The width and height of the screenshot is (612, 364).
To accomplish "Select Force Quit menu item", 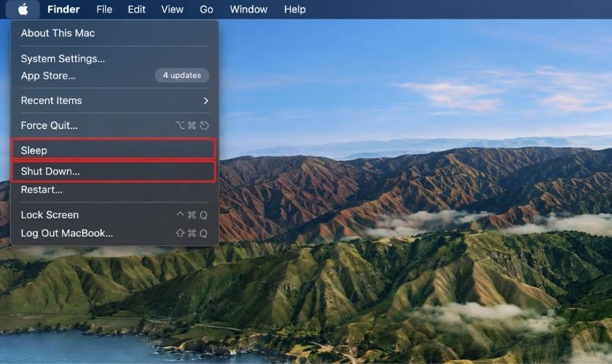I will tap(114, 126).
